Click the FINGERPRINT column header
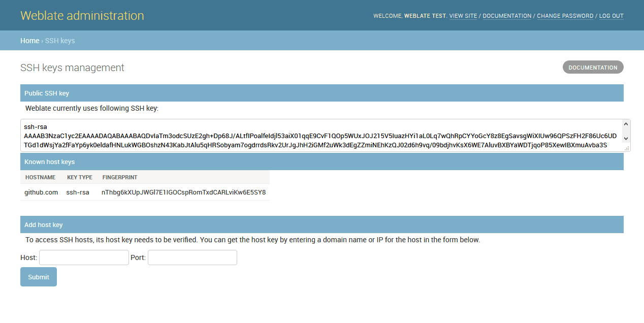 tap(120, 177)
